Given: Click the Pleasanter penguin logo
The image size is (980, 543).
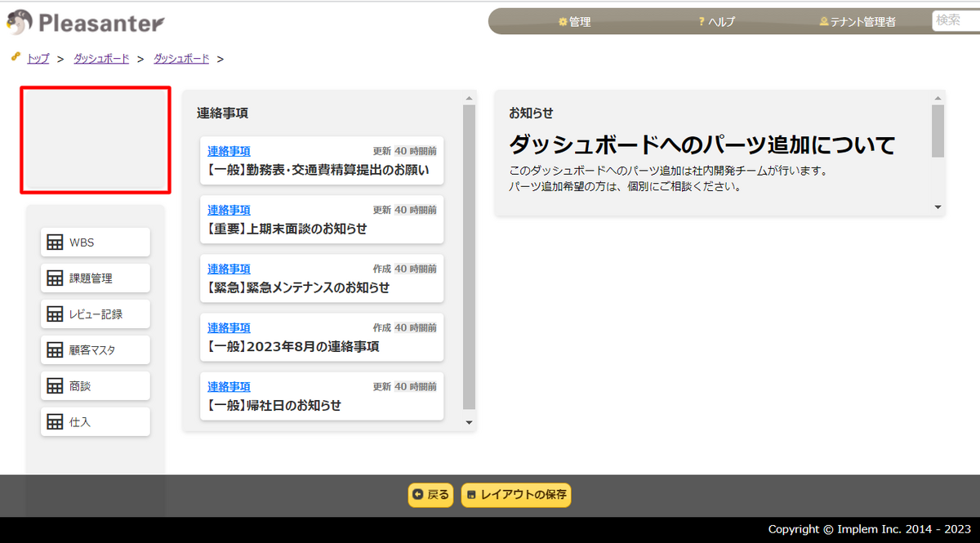Looking at the screenshot, I should (18, 22).
